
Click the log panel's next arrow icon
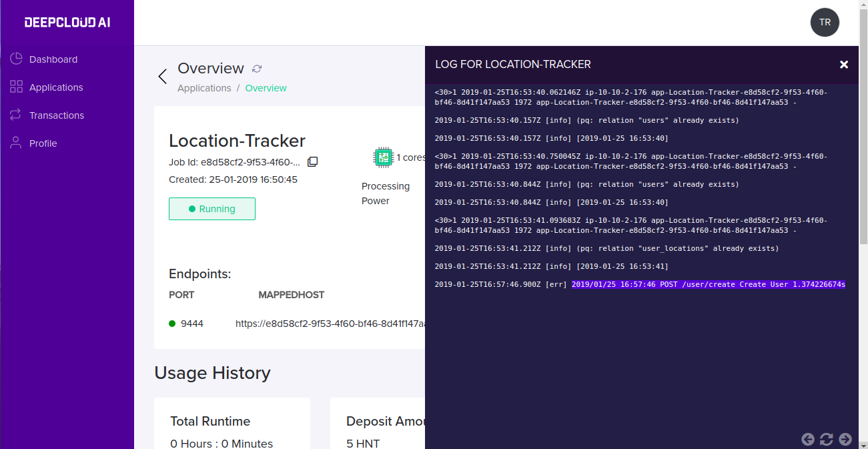845,439
